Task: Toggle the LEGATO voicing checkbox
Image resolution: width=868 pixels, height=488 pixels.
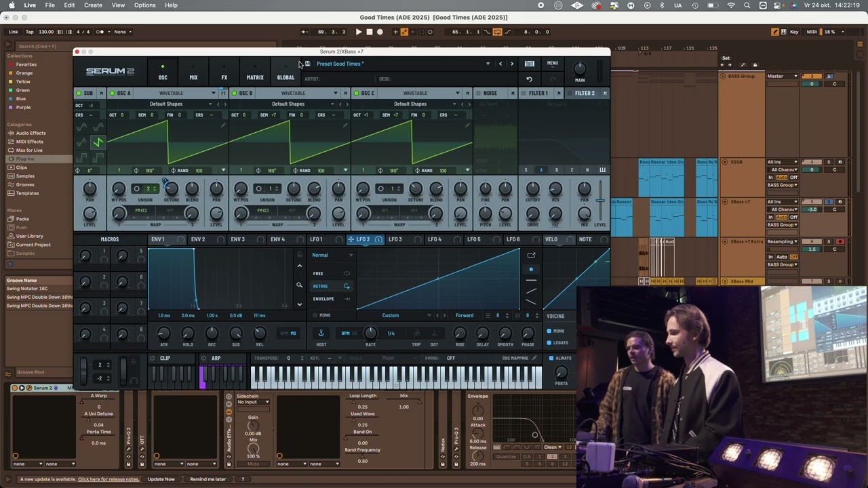Action: pos(549,343)
